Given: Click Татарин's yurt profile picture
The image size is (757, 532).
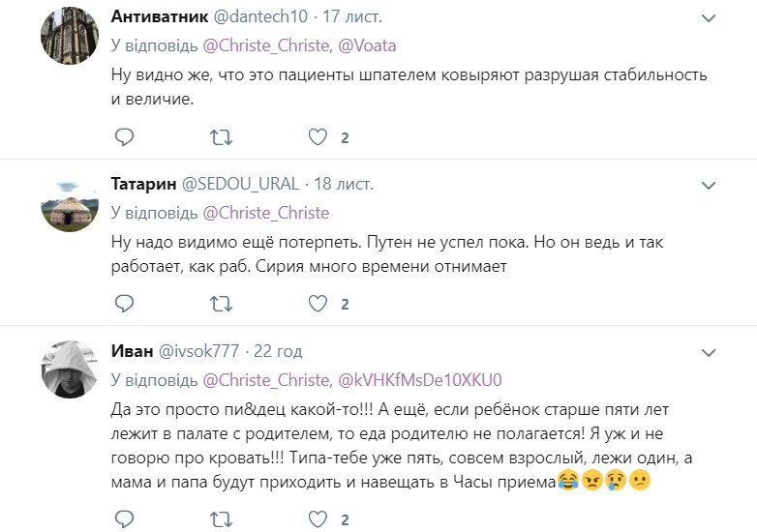Looking at the screenshot, I should [x=67, y=201].
